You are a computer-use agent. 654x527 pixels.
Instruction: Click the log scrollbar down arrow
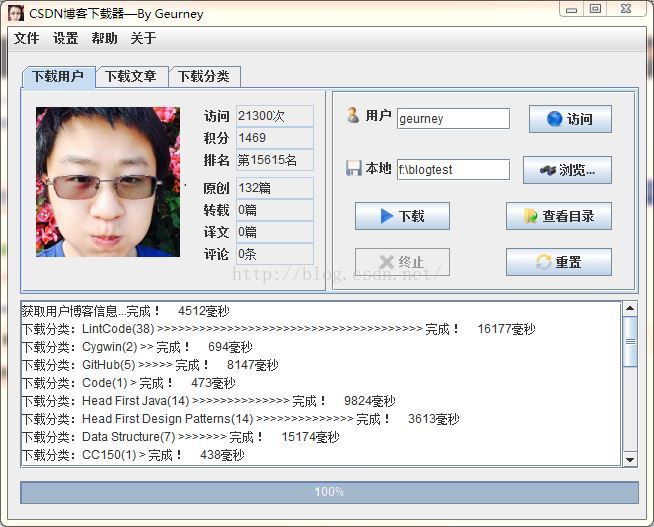(630, 459)
